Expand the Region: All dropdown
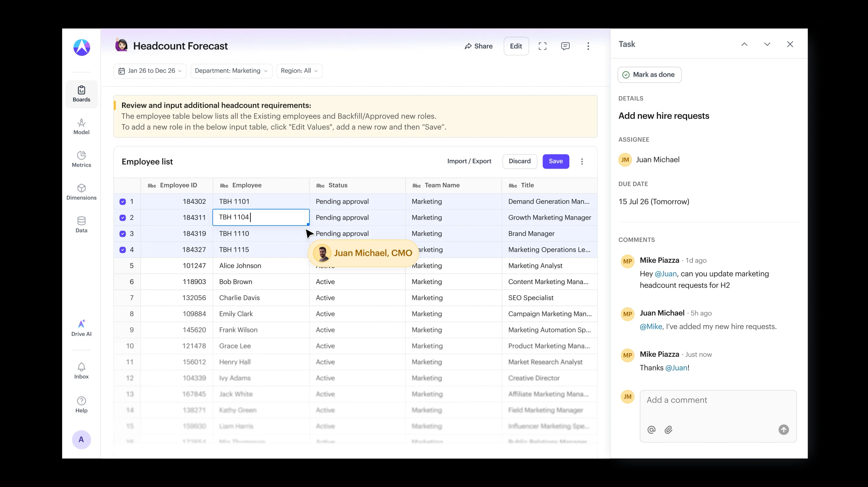The image size is (868, 487). (x=299, y=71)
